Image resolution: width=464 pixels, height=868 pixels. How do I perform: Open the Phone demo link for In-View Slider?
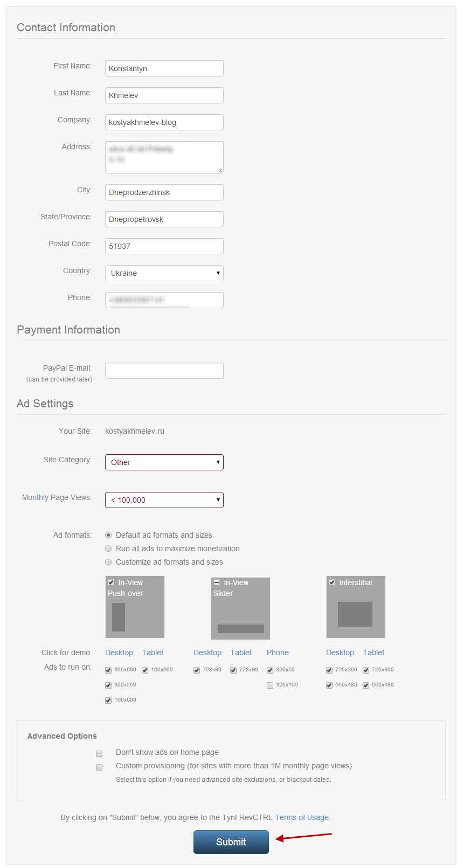click(278, 652)
